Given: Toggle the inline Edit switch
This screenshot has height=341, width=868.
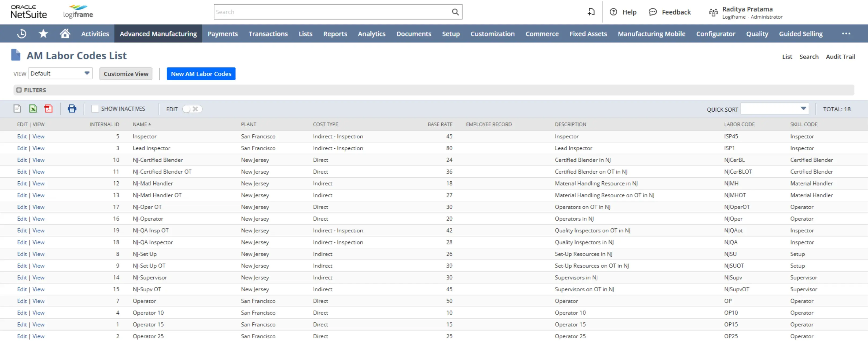Looking at the screenshot, I should [x=192, y=109].
